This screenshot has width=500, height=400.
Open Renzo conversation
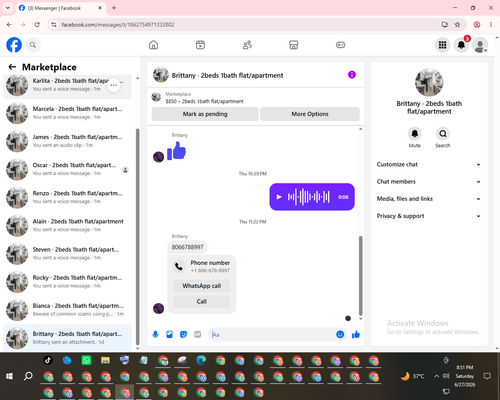(67, 197)
